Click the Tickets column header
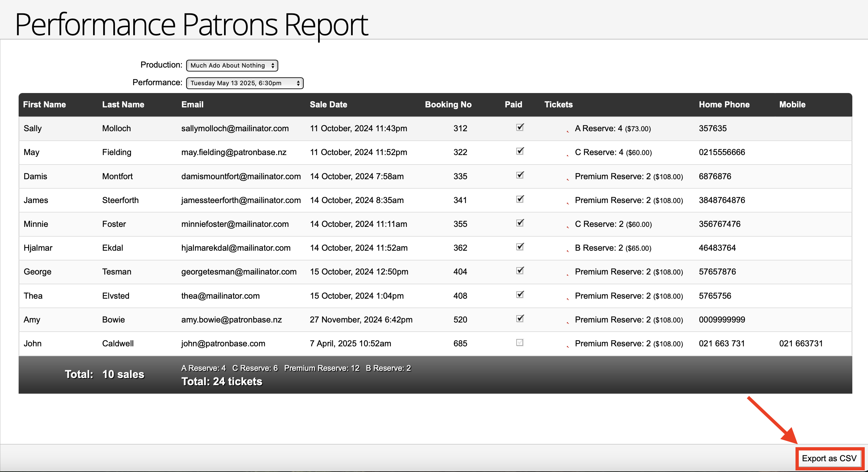This screenshot has height=472, width=868. coord(558,104)
